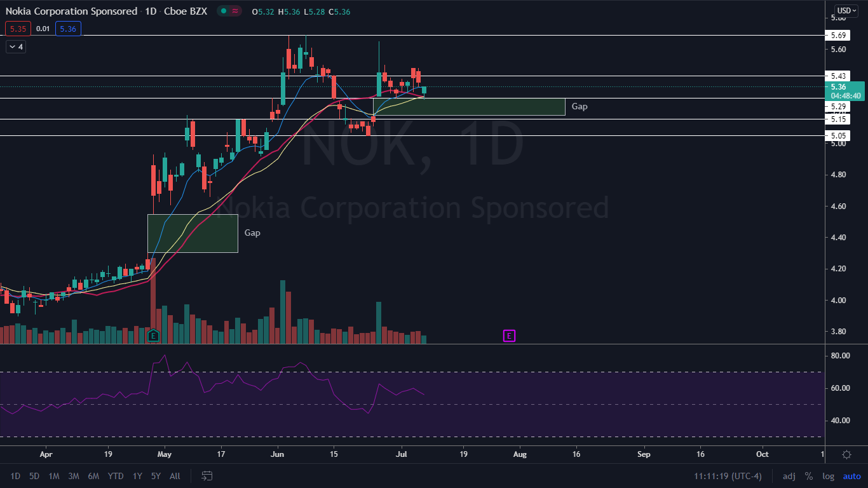
Task: Select the 1D time range
Action: coord(15,476)
